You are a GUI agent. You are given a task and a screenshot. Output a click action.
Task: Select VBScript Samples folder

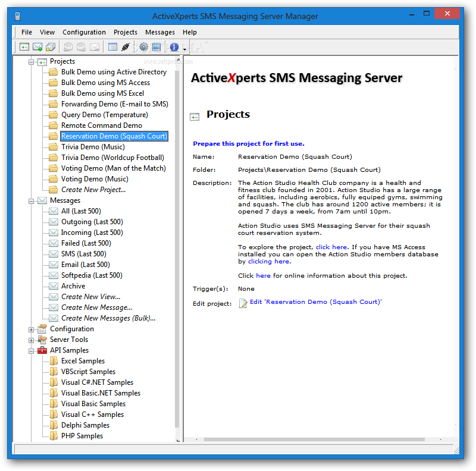pyautogui.click(x=88, y=372)
